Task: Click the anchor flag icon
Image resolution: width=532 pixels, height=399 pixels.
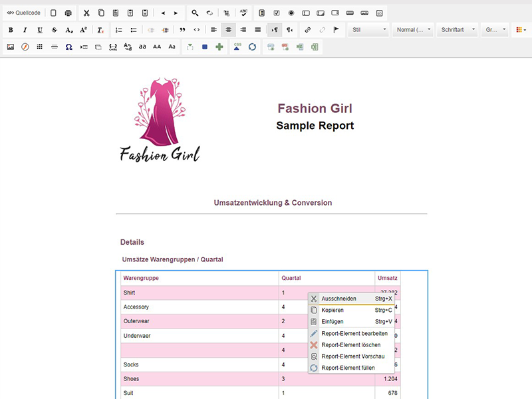Action: (336, 30)
